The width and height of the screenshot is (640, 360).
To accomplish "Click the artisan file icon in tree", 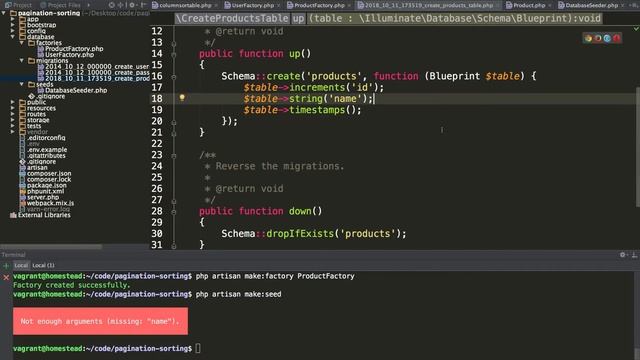I will (x=22, y=168).
